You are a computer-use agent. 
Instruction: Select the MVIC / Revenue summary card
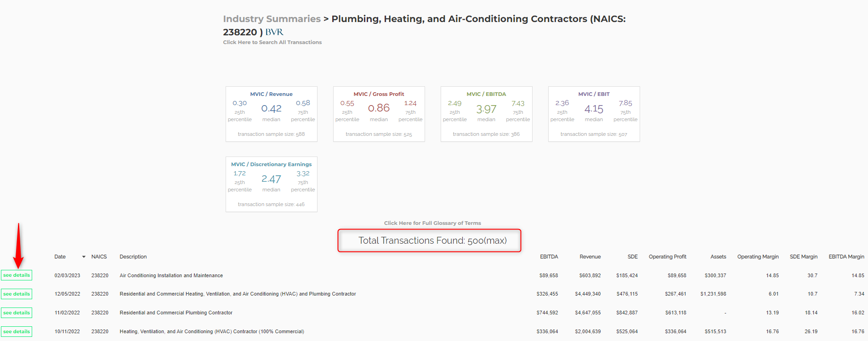[271, 114]
